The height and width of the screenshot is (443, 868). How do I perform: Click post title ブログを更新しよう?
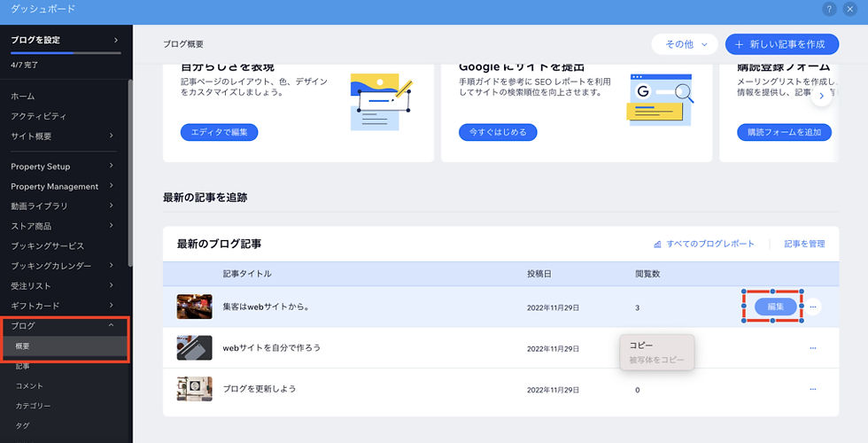[259, 389]
